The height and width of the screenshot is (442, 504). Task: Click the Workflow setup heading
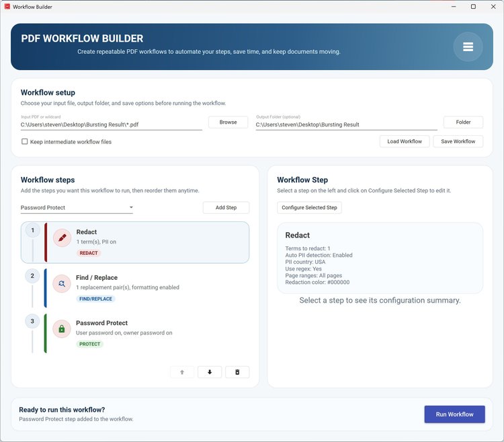48,93
